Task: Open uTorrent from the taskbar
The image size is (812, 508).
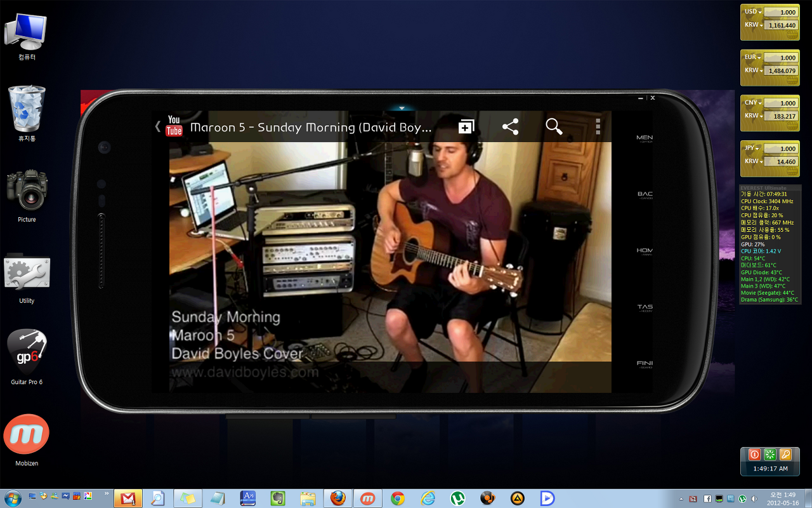Action: pos(458,498)
